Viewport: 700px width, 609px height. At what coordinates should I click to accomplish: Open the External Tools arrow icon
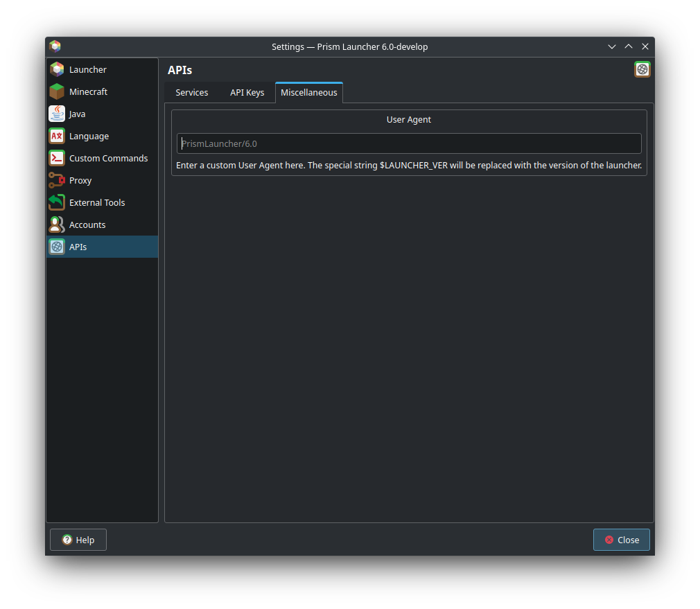pos(57,202)
